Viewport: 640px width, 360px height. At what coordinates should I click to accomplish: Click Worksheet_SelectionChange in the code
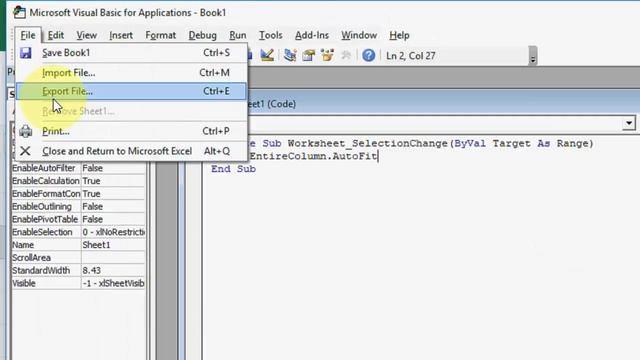[367, 143]
